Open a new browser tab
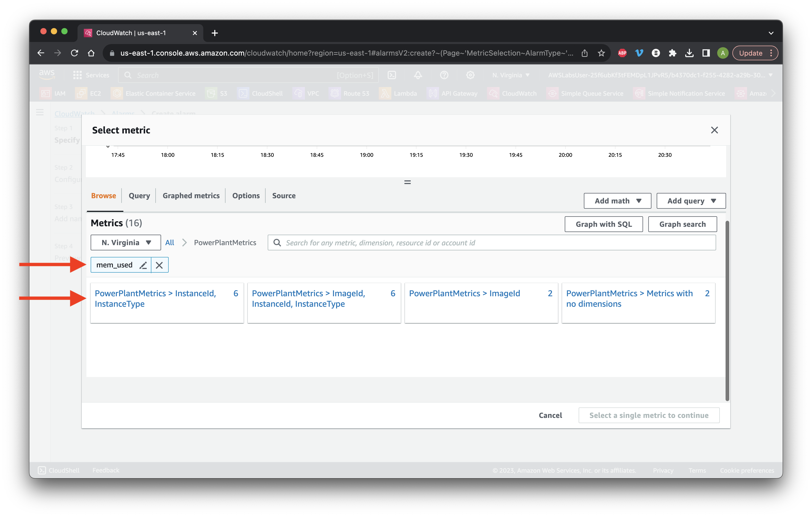This screenshot has height=517, width=812. point(215,33)
